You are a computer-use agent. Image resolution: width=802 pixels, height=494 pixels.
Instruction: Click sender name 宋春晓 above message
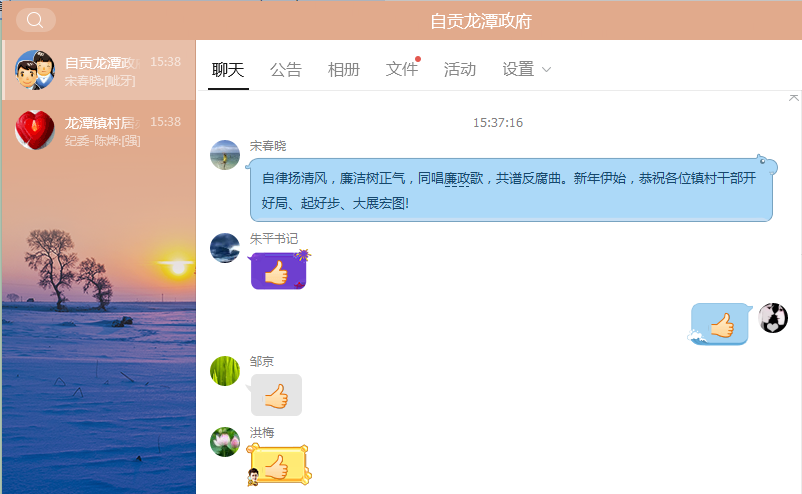pos(268,145)
